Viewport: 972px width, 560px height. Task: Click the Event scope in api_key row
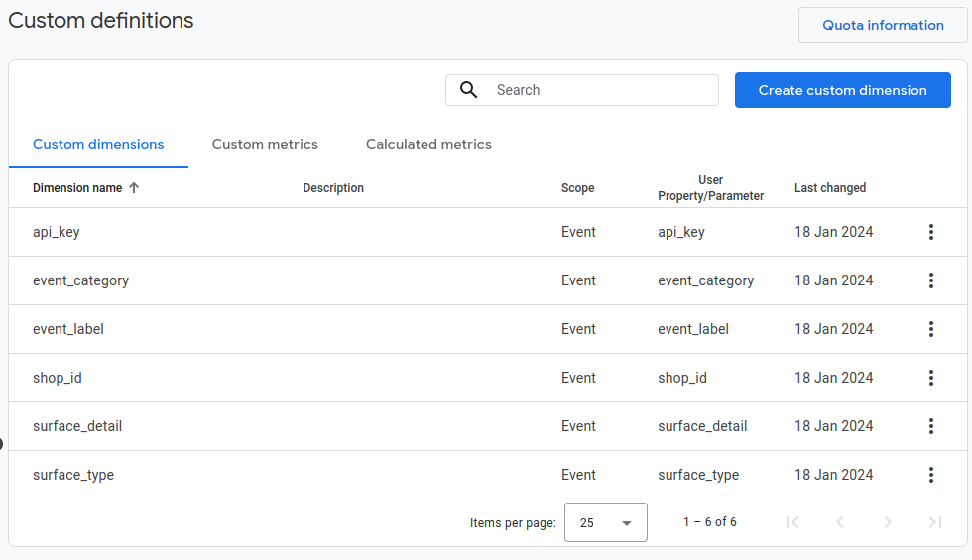point(578,232)
